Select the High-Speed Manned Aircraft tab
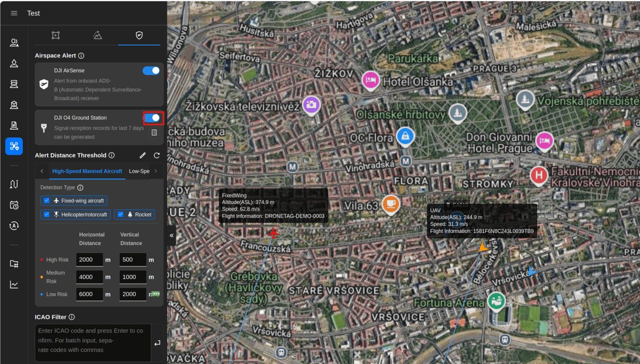640x364 pixels. tap(87, 171)
